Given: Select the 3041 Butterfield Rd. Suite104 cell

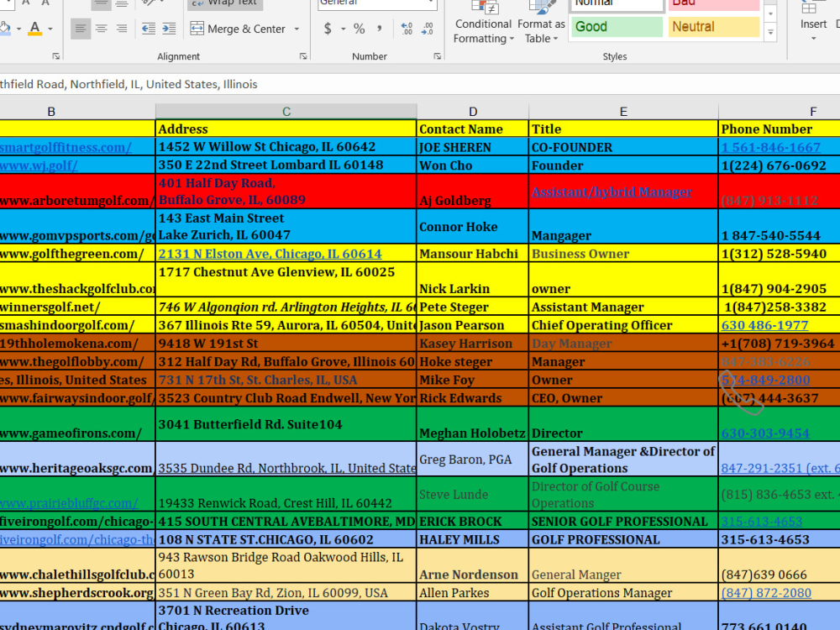Looking at the screenshot, I should [286, 424].
